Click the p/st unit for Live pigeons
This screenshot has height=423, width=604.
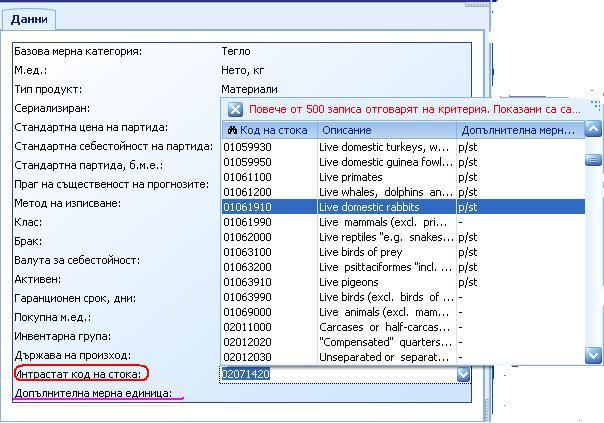468,282
